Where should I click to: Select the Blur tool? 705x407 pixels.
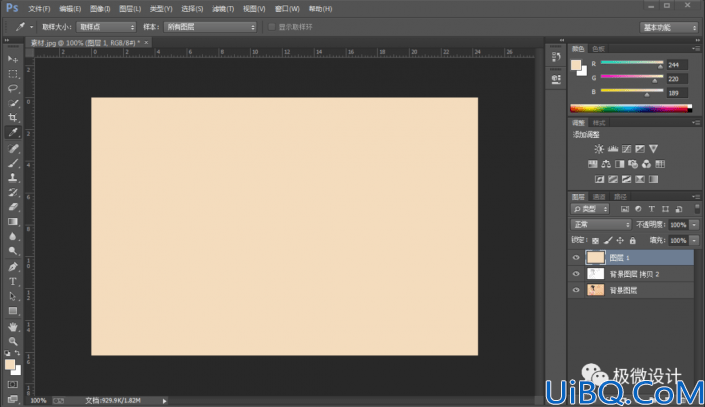point(13,237)
